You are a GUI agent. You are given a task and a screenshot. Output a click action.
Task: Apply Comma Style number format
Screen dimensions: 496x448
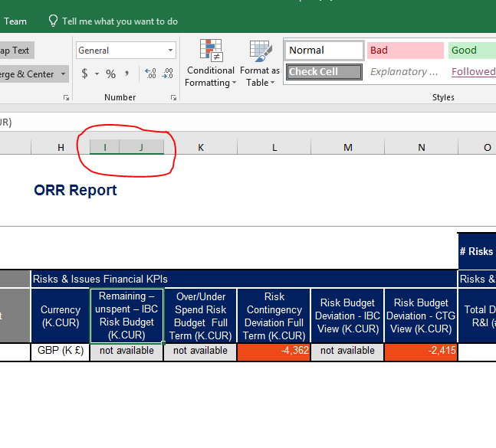(126, 74)
